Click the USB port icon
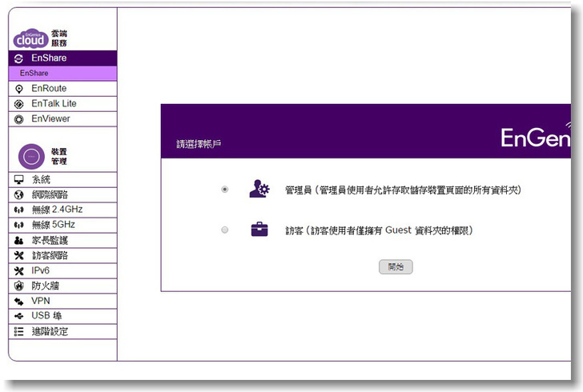The height and width of the screenshot is (392, 583). click(x=19, y=316)
